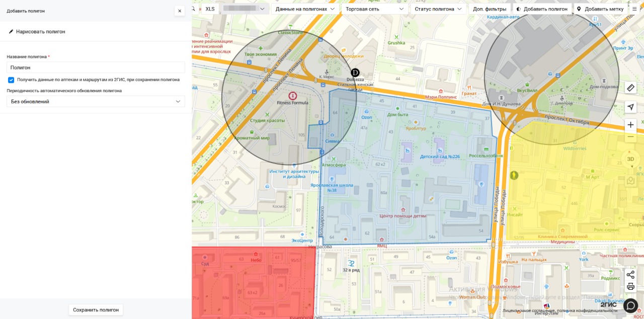Open the chat support bubble

(630, 305)
